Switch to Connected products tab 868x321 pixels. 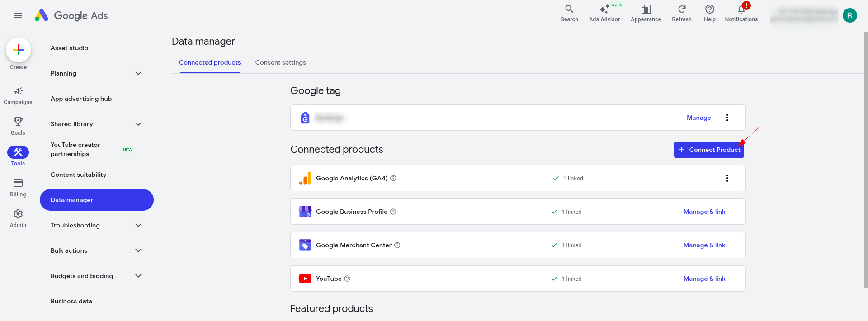pos(210,62)
